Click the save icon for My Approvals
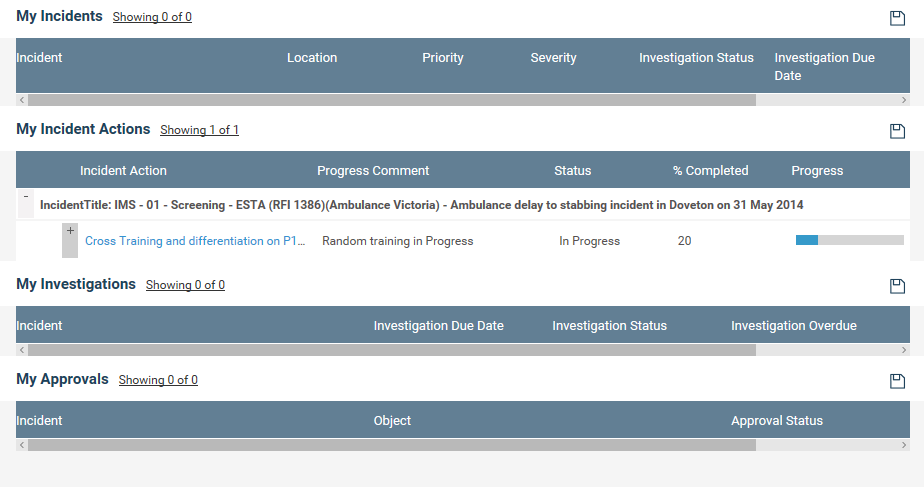The width and height of the screenshot is (924, 487). click(x=897, y=381)
